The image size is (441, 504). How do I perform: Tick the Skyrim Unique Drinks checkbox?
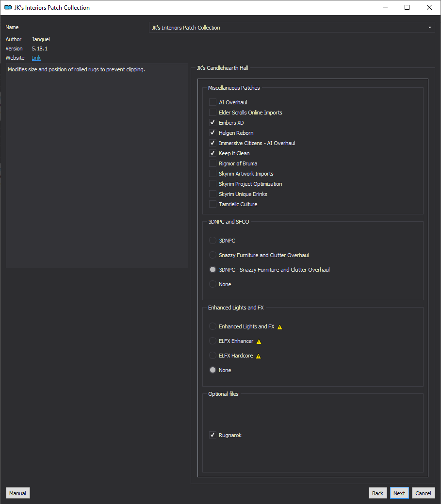[212, 194]
